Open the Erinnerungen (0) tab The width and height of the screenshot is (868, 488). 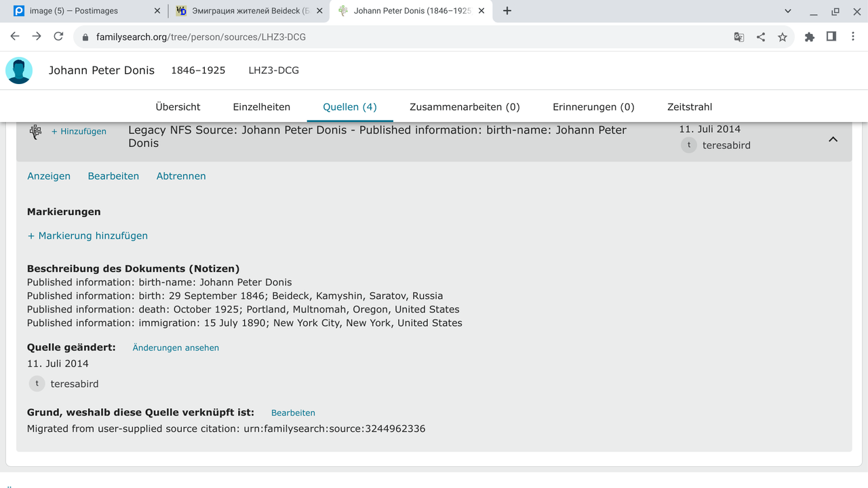pos(593,107)
